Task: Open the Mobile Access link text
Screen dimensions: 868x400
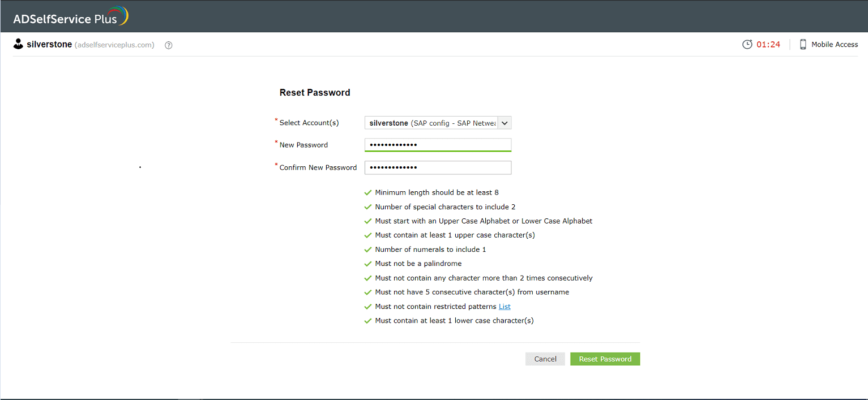Action: pos(835,44)
